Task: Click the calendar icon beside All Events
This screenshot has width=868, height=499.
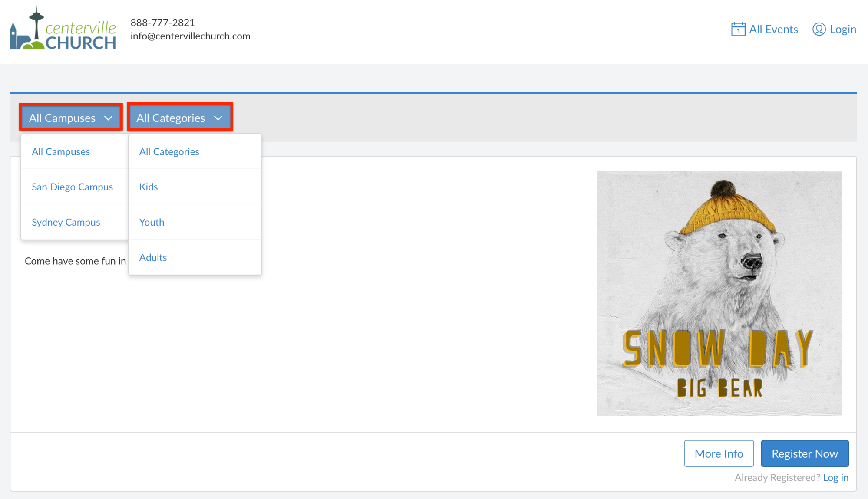Action: pos(738,30)
